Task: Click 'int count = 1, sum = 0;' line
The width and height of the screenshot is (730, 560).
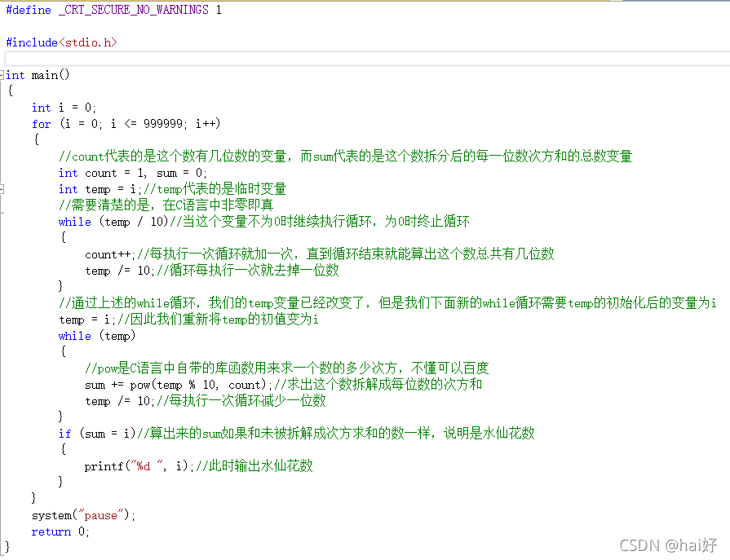Action: (x=132, y=173)
